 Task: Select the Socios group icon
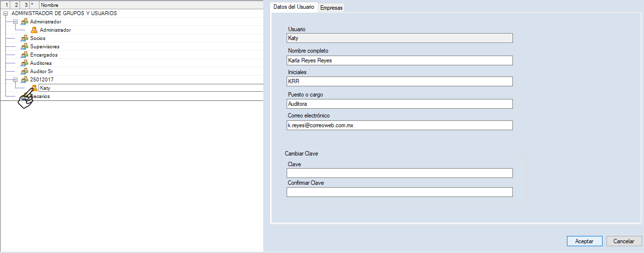(24, 39)
